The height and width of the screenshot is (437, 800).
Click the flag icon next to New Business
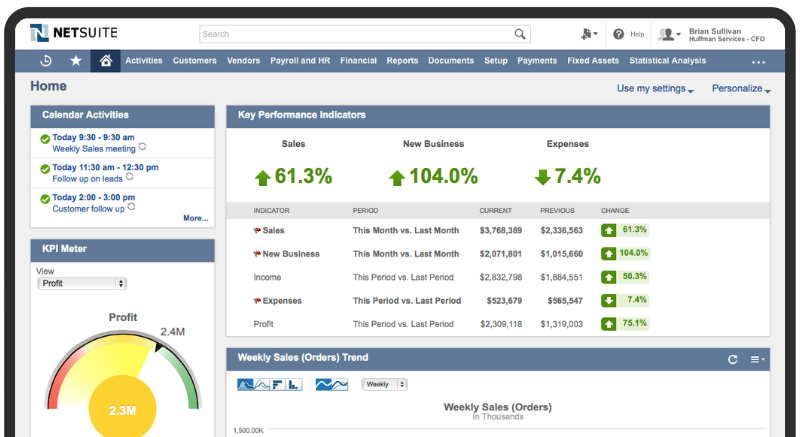(257, 254)
